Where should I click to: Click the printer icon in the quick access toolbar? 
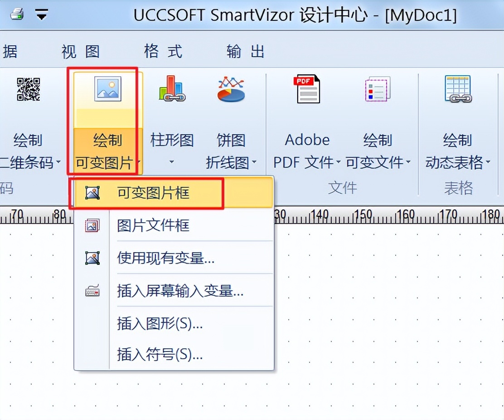click(x=17, y=14)
